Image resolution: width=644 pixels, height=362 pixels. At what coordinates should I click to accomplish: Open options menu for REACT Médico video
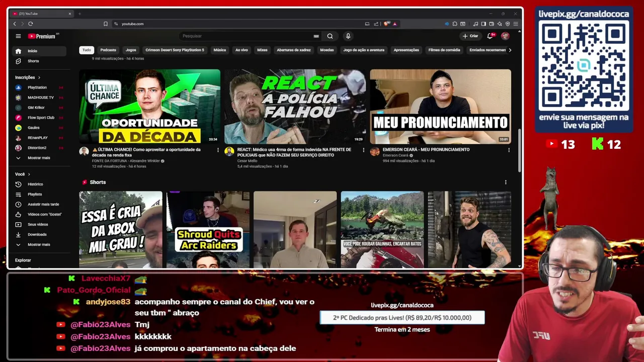tap(363, 150)
